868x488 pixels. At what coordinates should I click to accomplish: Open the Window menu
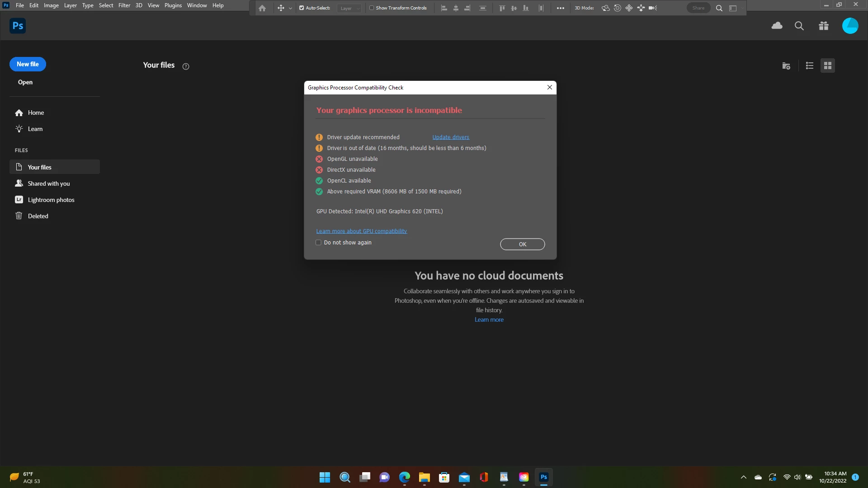(197, 5)
